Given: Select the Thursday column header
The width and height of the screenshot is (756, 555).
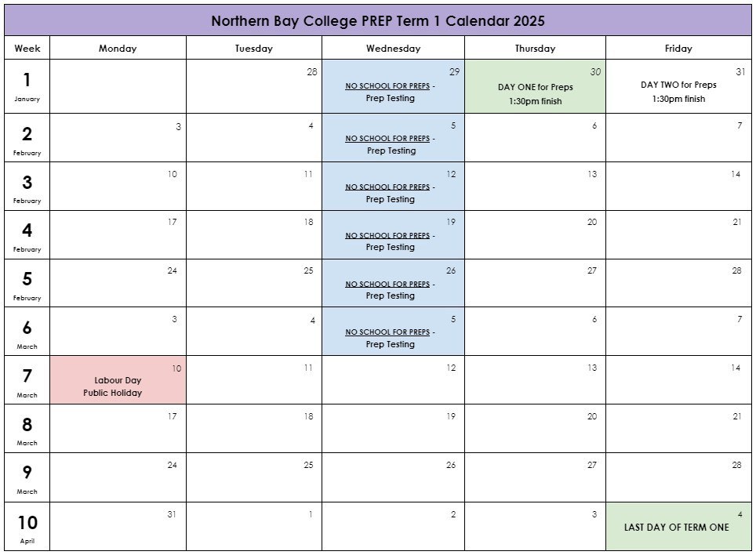Looking at the screenshot, I should click(x=535, y=49).
